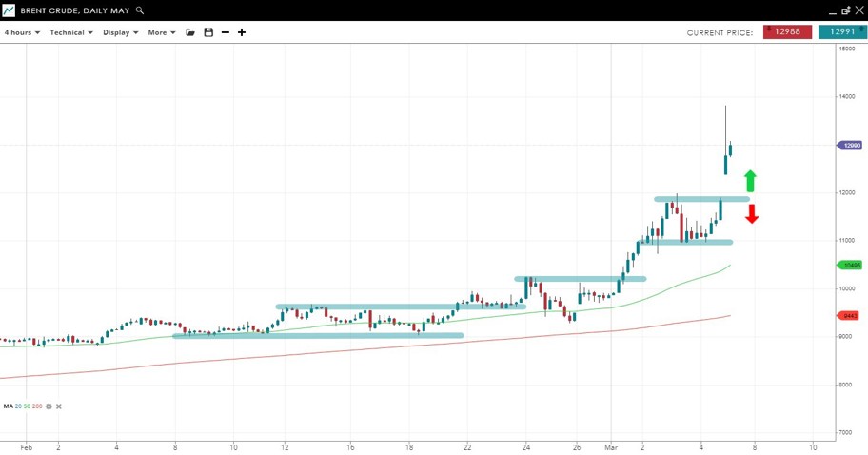Expand the 4 hours timeframe dropdown
Image resolution: width=868 pixels, height=455 pixels.
[x=22, y=32]
